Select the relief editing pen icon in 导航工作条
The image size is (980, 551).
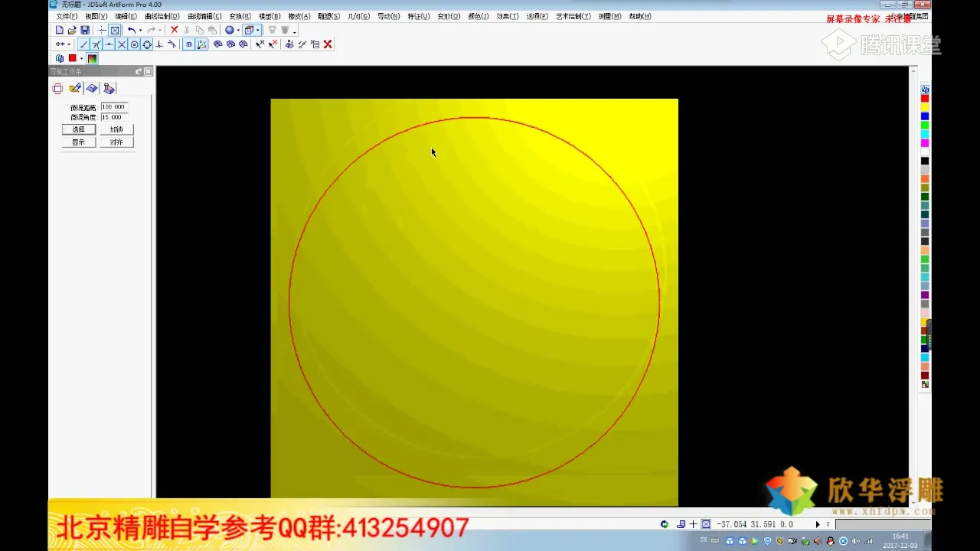75,88
